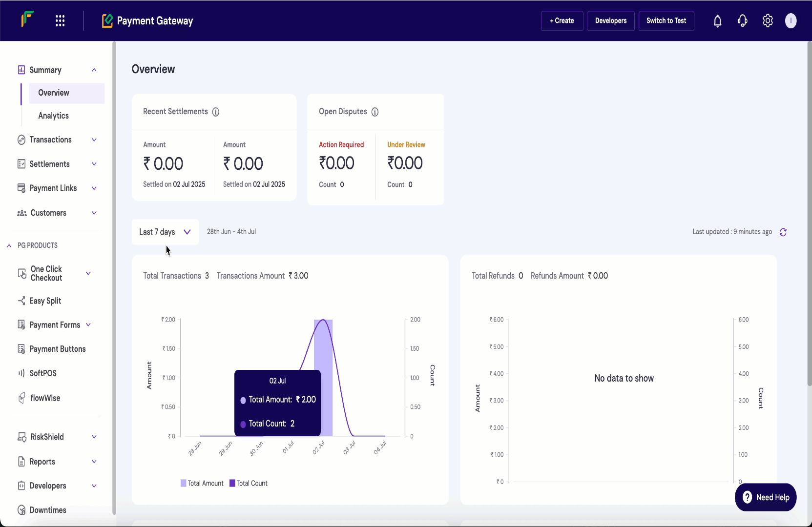Screen dimensions: 812x527
Task: Click the Developers header button
Action: pyautogui.click(x=611, y=20)
